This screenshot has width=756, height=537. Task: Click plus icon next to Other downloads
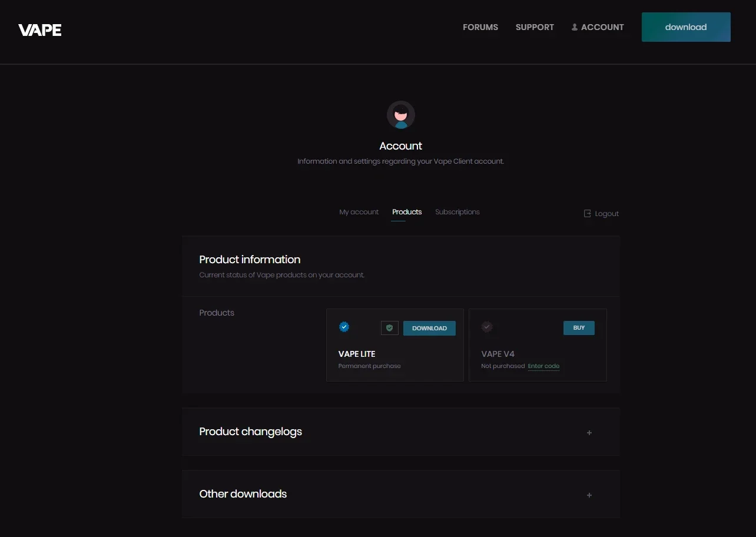click(x=589, y=495)
